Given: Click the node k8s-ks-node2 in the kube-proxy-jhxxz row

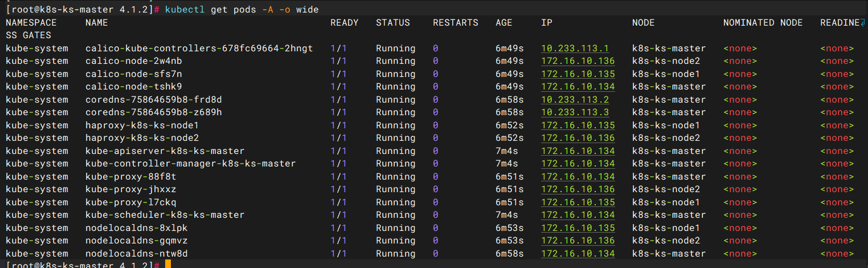Looking at the screenshot, I should click(x=666, y=189).
